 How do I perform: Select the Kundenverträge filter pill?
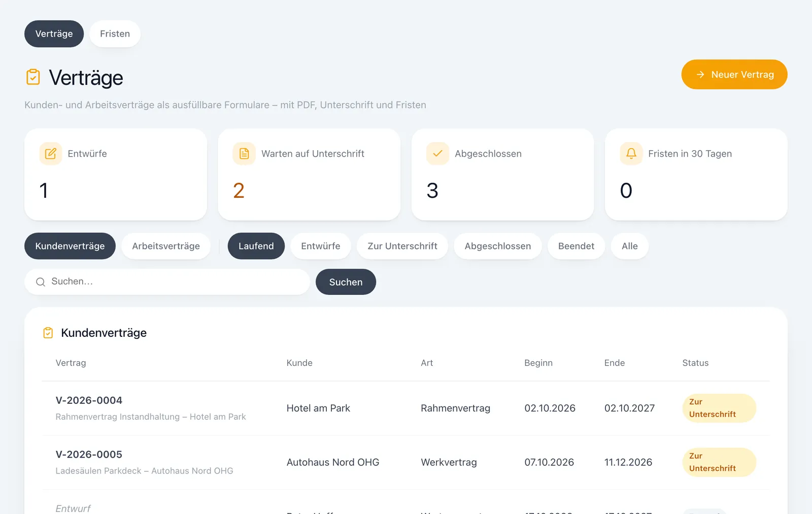tap(70, 246)
